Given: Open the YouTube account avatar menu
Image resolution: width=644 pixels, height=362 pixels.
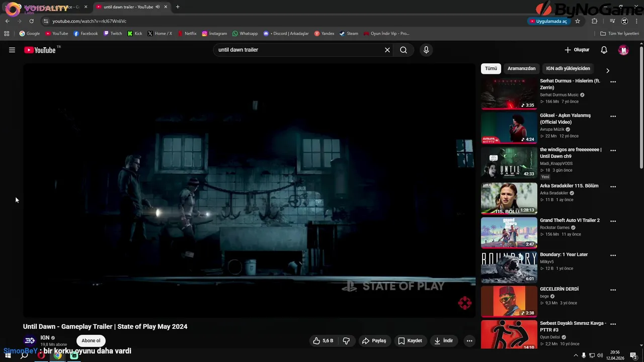Looking at the screenshot, I should click(623, 50).
